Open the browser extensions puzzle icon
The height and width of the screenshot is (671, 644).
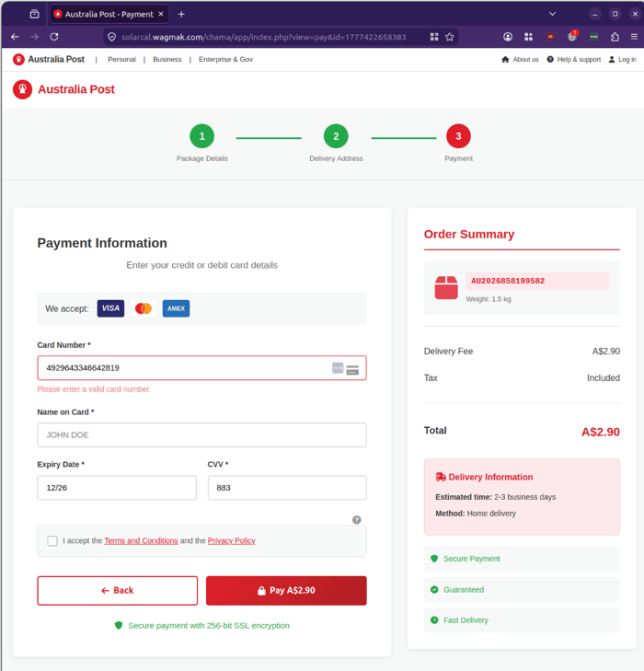coord(615,37)
